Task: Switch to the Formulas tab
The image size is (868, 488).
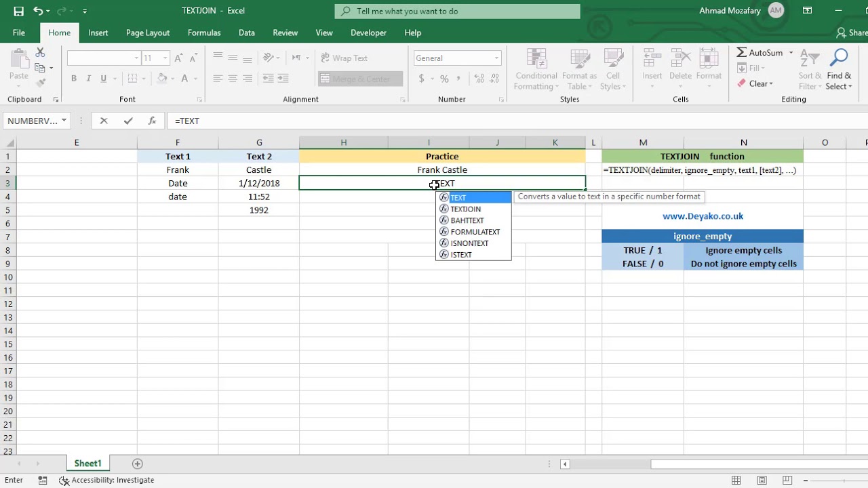Action: 204,33
